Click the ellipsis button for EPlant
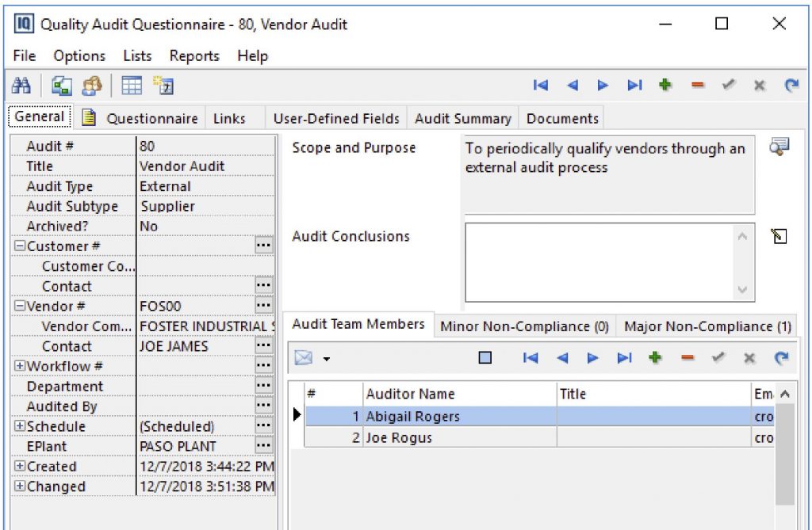Image resolution: width=812 pixels, height=530 pixels. (264, 446)
